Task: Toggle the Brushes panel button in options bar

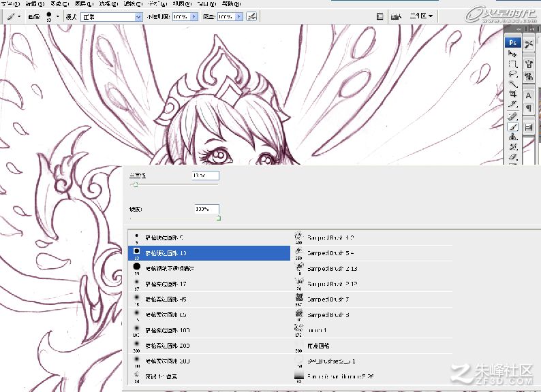Action: 380,16
